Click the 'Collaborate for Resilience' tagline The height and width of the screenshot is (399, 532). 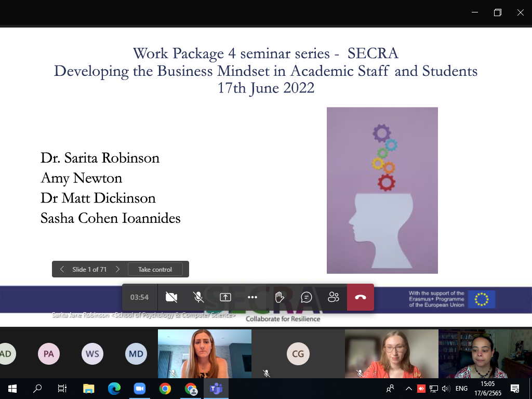(283, 319)
